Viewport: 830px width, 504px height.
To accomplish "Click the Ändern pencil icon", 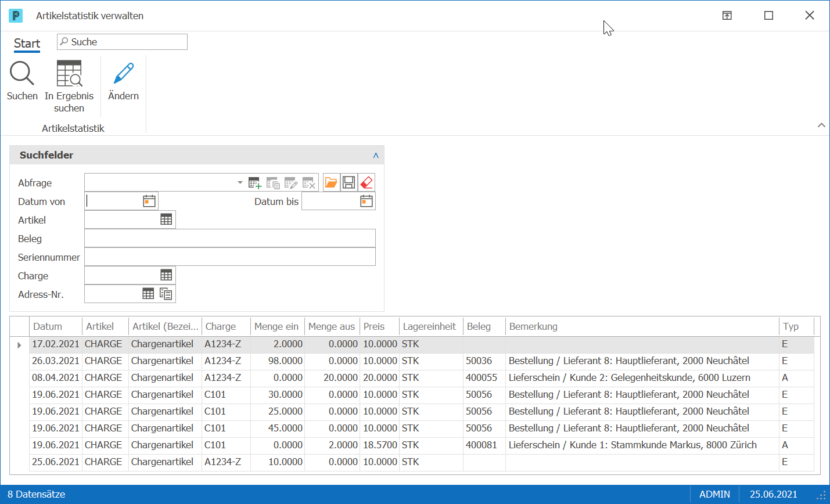I will [124, 73].
